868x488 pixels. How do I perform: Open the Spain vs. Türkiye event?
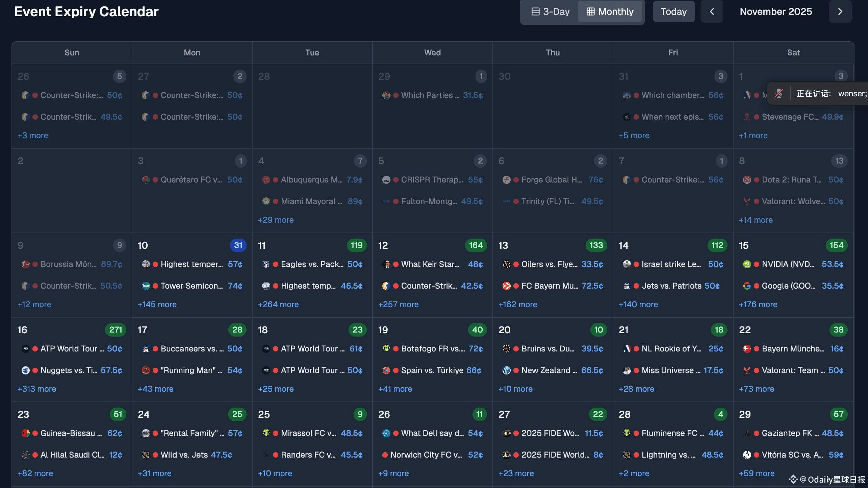pos(432,370)
